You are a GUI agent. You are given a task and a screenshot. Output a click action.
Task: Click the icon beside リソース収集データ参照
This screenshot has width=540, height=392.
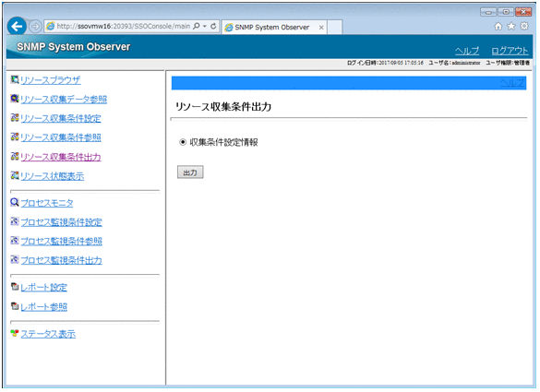[15, 99]
